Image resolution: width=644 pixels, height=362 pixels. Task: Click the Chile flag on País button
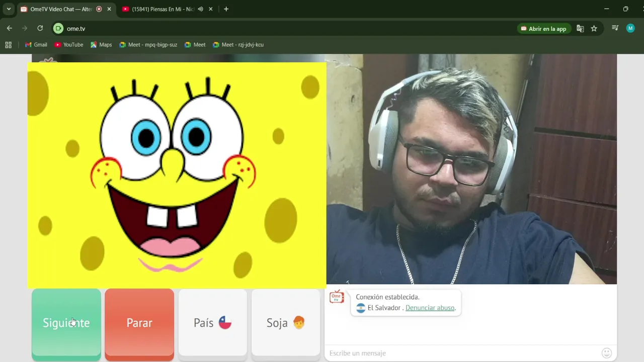pos(225,323)
